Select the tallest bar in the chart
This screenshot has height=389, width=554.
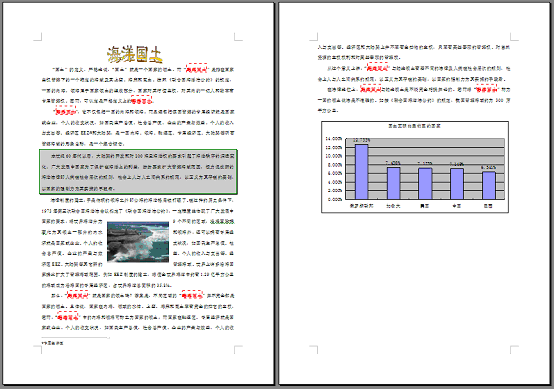click(361, 172)
